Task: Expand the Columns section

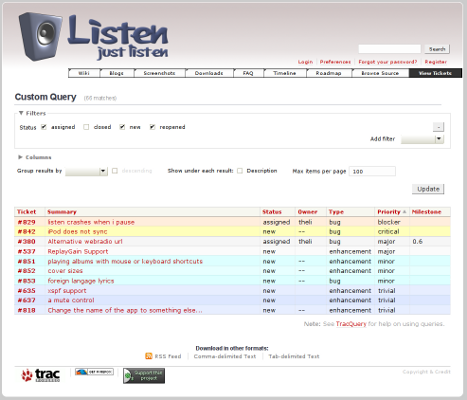Action: coord(35,157)
